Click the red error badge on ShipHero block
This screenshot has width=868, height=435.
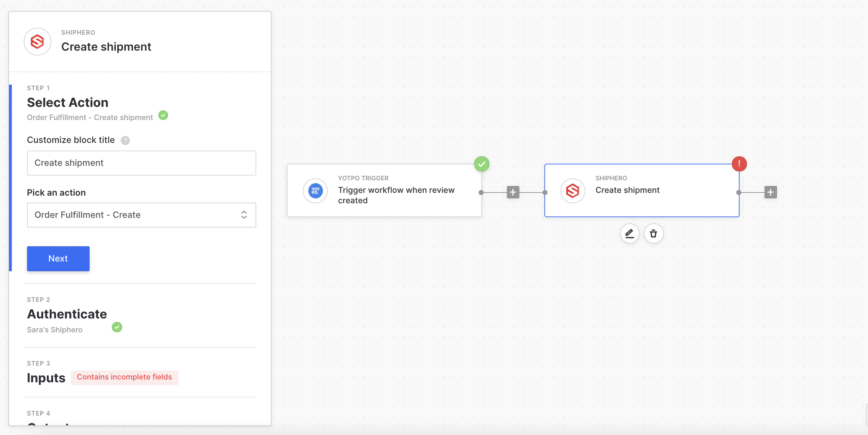[x=739, y=164]
